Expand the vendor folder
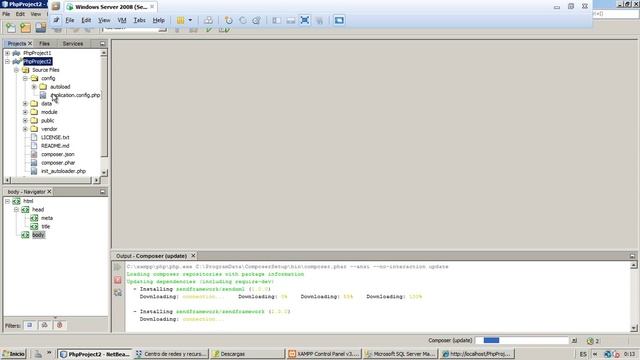Image resolution: width=640 pixels, height=360 pixels. coord(25,129)
